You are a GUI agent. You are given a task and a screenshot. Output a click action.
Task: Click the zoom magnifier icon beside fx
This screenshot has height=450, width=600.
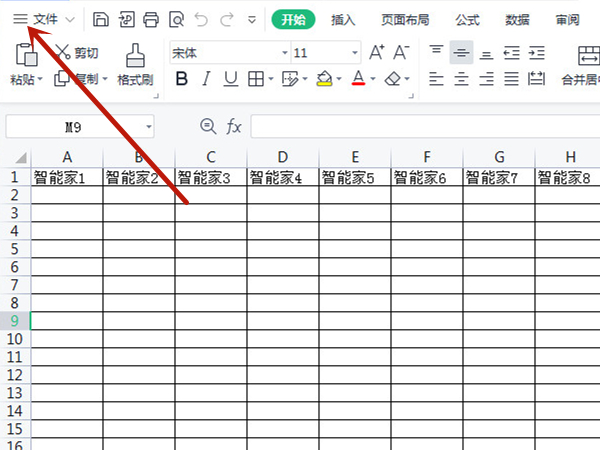click(208, 126)
